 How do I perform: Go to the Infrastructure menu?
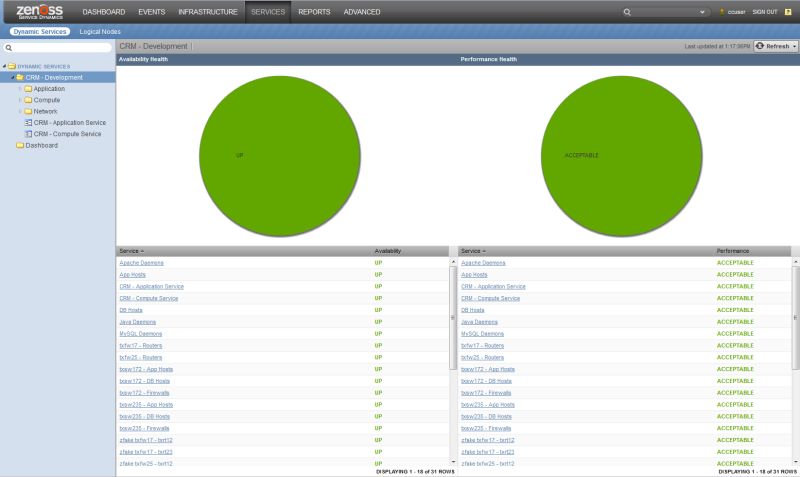[x=208, y=12]
